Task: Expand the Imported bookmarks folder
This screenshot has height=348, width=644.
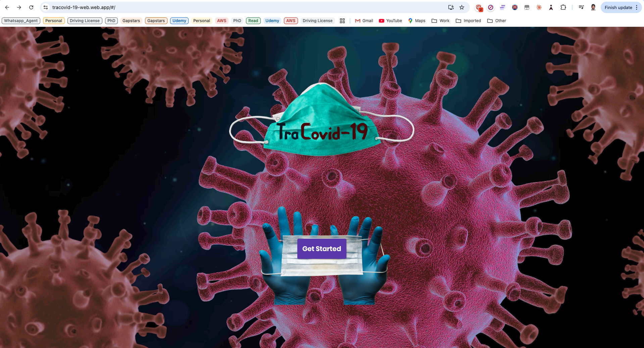Action: [468, 21]
